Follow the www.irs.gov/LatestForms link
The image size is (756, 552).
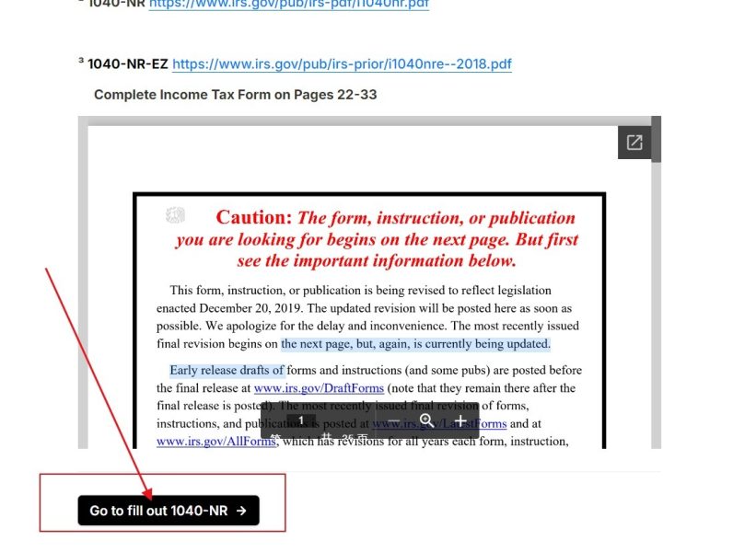pyautogui.click(x=439, y=423)
